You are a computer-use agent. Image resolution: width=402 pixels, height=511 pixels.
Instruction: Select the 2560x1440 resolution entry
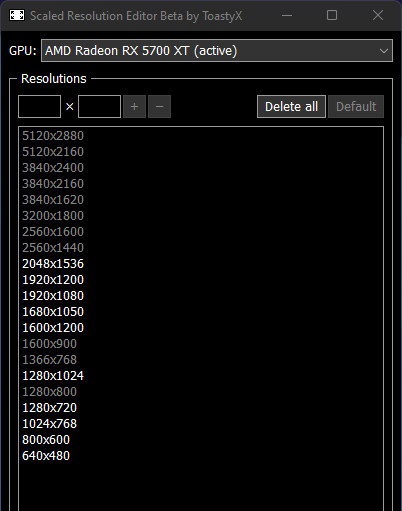point(53,248)
